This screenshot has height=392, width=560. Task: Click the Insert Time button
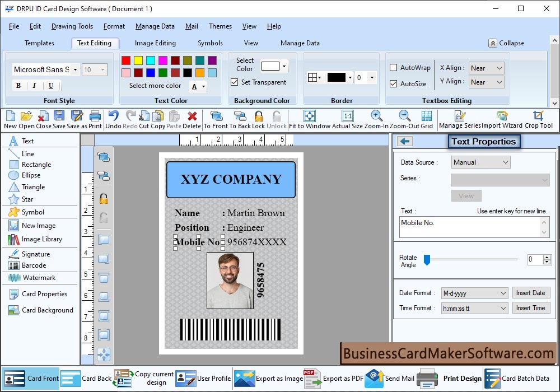click(x=531, y=308)
